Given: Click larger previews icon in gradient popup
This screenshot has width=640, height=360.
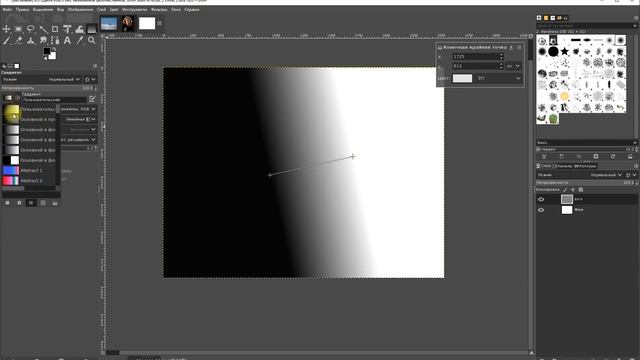Looking at the screenshot, I should click(x=19, y=203).
